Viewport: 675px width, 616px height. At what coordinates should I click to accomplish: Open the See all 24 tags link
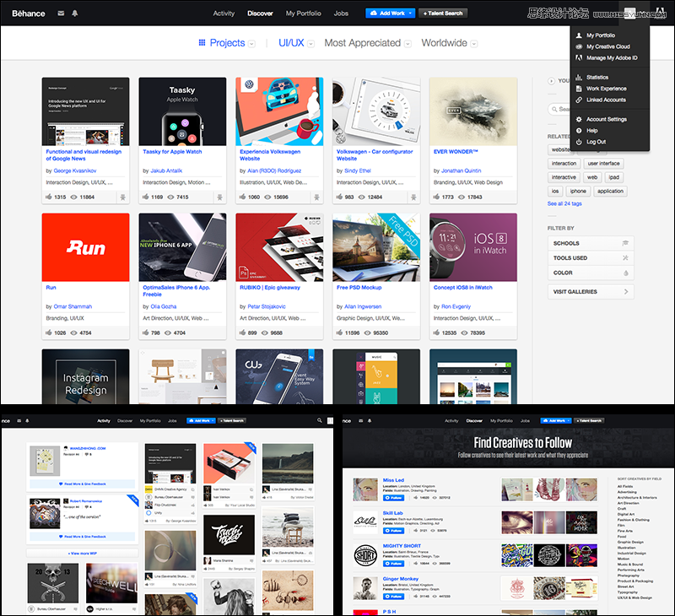(x=564, y=203)
